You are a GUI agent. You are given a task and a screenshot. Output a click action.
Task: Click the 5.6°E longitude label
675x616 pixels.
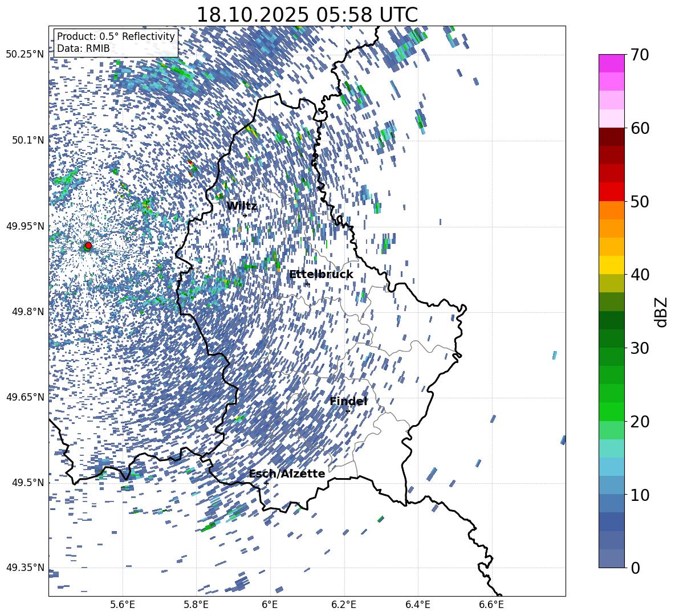pos(123,605)
